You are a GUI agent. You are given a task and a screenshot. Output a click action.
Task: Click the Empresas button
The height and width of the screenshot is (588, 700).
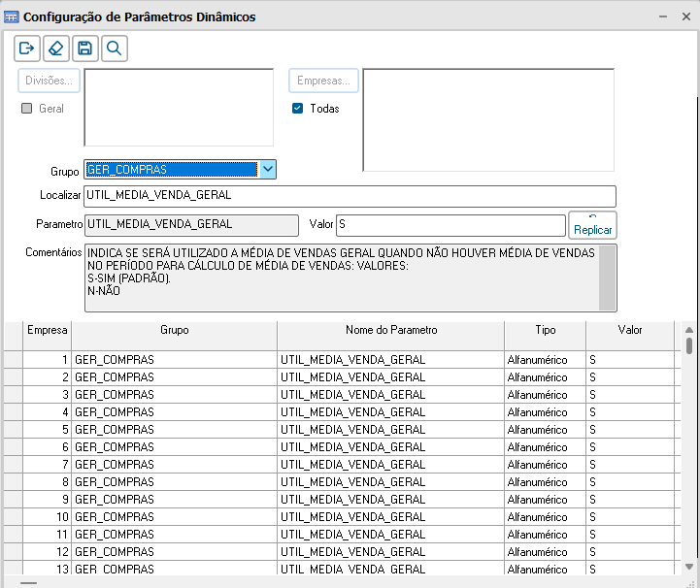coord(323,81)
